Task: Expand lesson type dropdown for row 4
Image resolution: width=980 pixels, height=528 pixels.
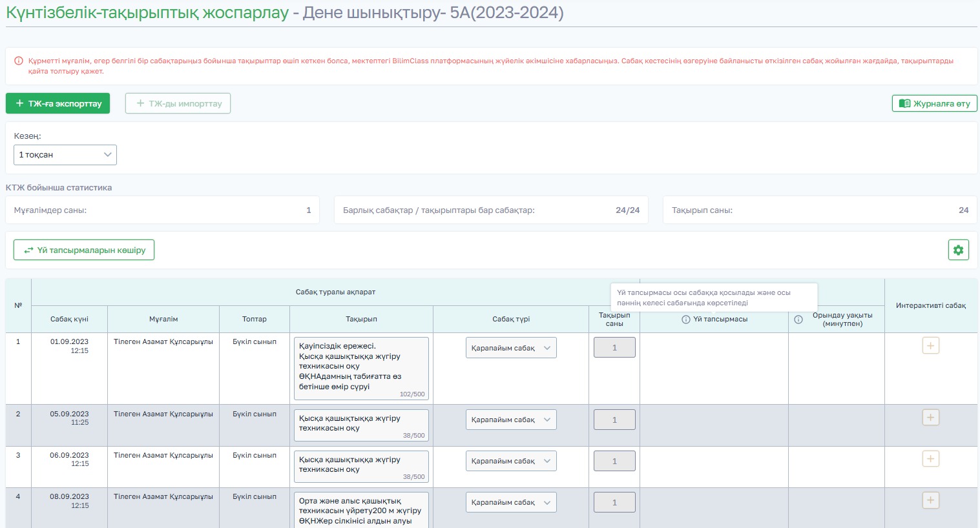Action: pos(511,502)
